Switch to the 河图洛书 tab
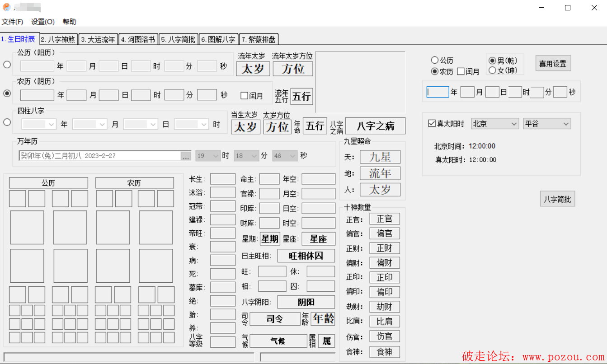Screen dimensions: 607x364 pos(138,39)
